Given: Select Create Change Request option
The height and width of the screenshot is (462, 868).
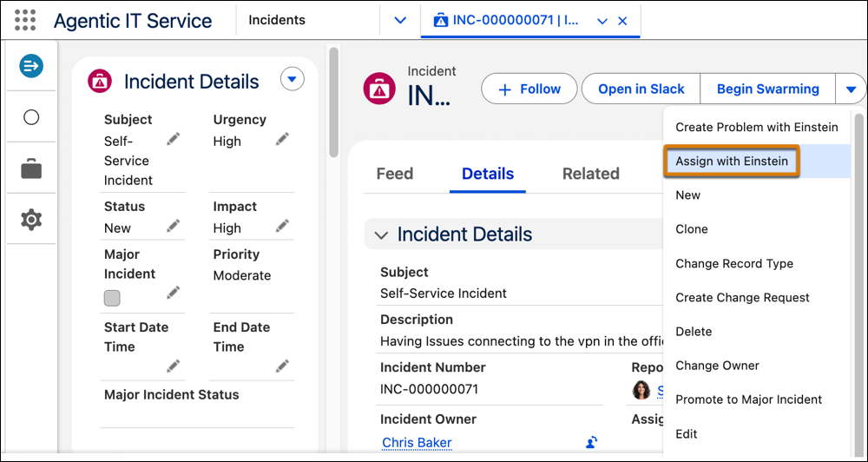Looking at the screenshot, I should click(757, 298).
